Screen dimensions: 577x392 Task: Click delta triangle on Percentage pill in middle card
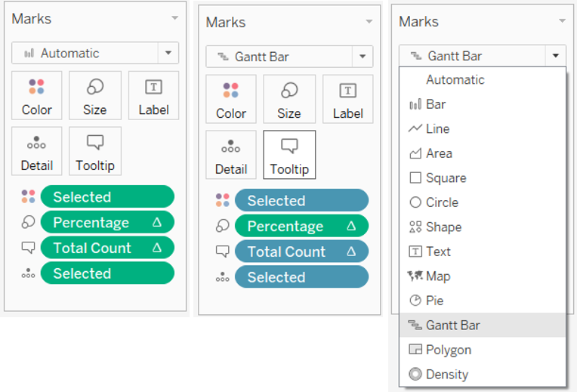point(351,226)
